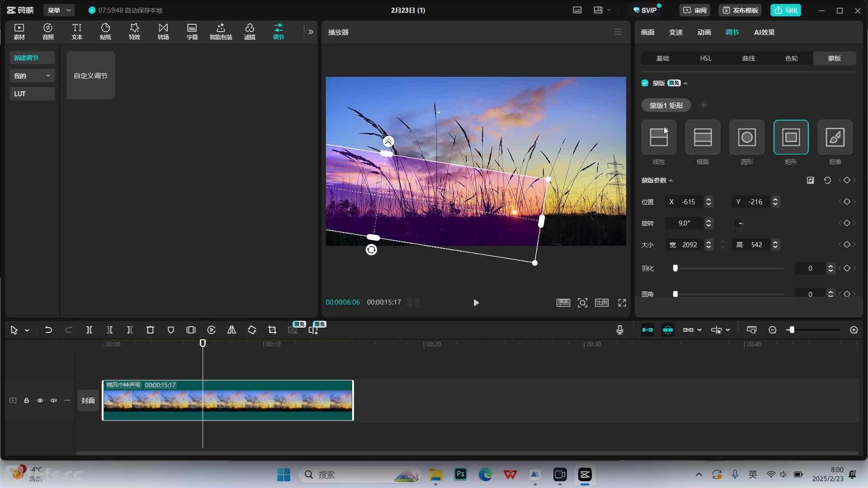Viewport: 868px width, 488px height.
Task: Open the 素材 media panel
Action: (x=19, y=32)
